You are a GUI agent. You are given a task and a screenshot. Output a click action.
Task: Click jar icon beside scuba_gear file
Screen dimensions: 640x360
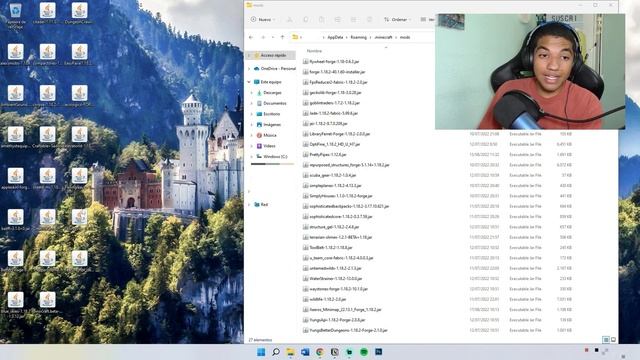tap(305, 175)
